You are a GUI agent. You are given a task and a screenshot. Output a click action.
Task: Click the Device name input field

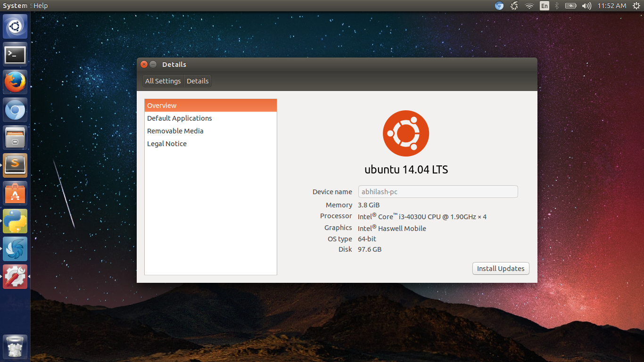[x=438, y=192]
